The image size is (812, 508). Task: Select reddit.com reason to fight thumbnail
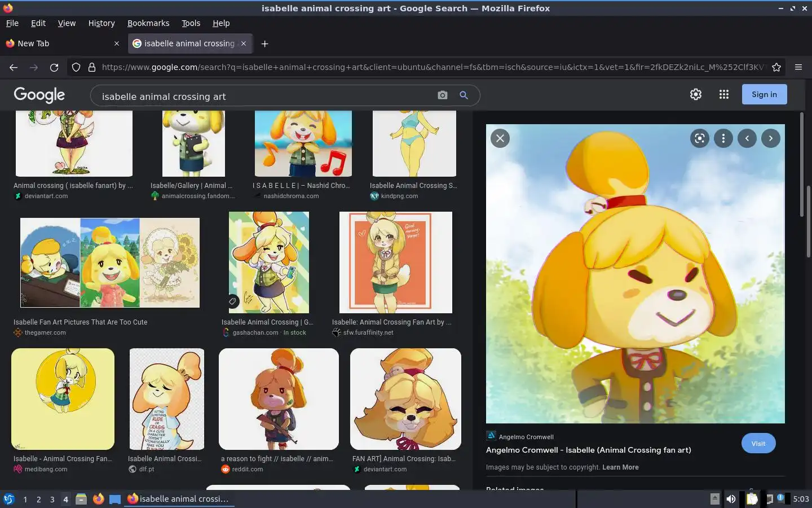[279, 399]
